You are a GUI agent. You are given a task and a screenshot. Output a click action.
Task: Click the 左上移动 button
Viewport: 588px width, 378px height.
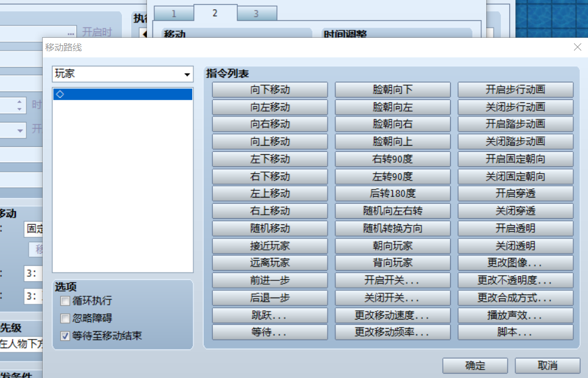click(270, 193)
